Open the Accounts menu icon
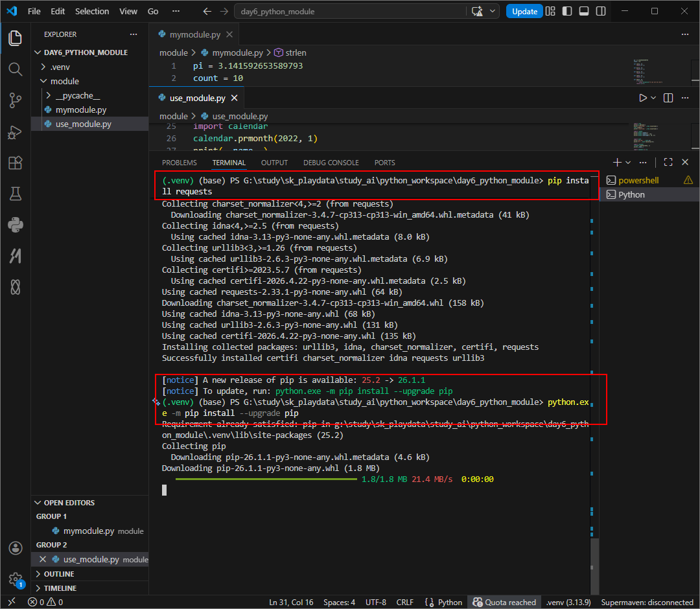The width and height of the screenshot is (700, 609). [x=15, y=548]
